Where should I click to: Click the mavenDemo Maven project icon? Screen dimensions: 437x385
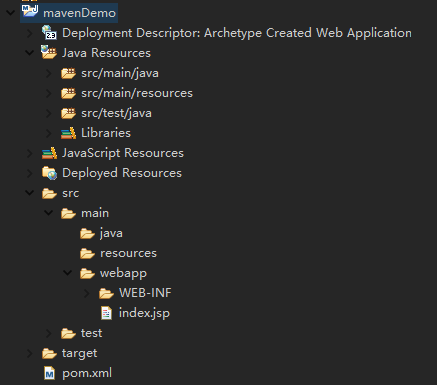pyautogui.click(x=30, y=11)
